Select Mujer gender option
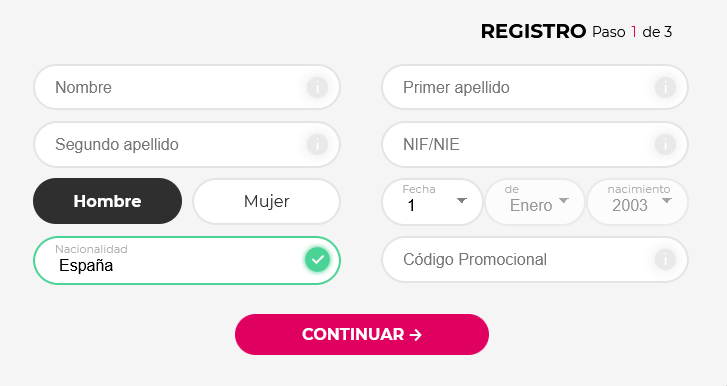Image resolution: width=727 pixels, height=386 pixels. tap(267, 201)
